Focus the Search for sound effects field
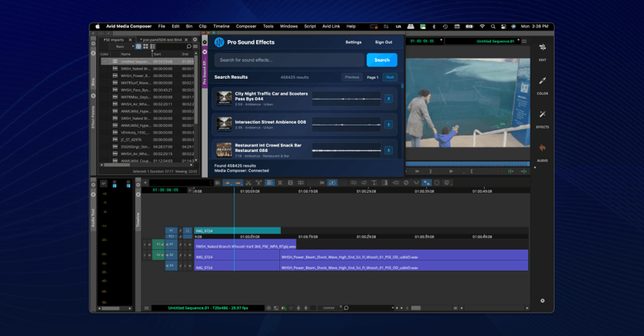Screen dimensions: 644x336 coord(289,60)
